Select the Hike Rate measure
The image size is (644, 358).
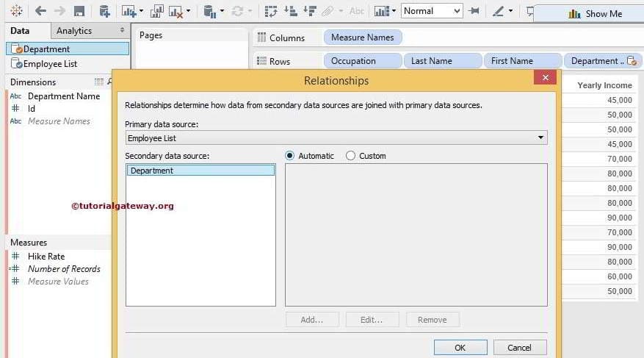[46, 257]
